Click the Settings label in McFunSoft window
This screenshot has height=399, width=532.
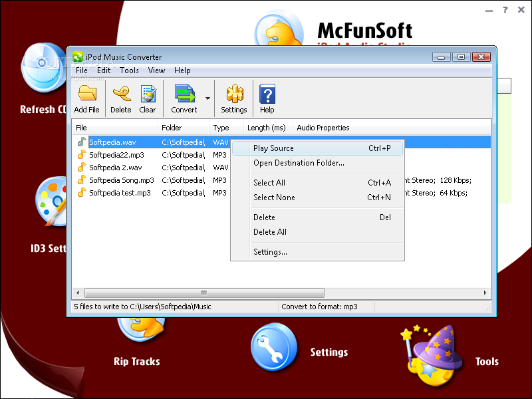[329, 352]
